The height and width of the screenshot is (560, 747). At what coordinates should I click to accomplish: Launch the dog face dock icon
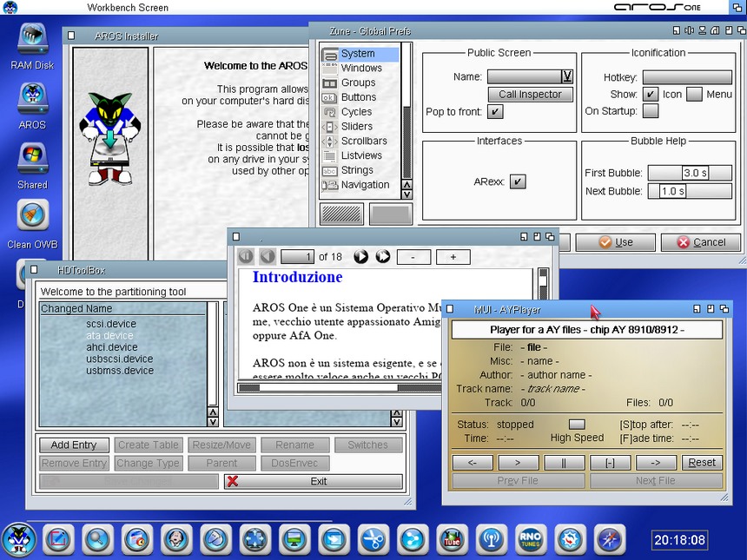coord(176,539)
